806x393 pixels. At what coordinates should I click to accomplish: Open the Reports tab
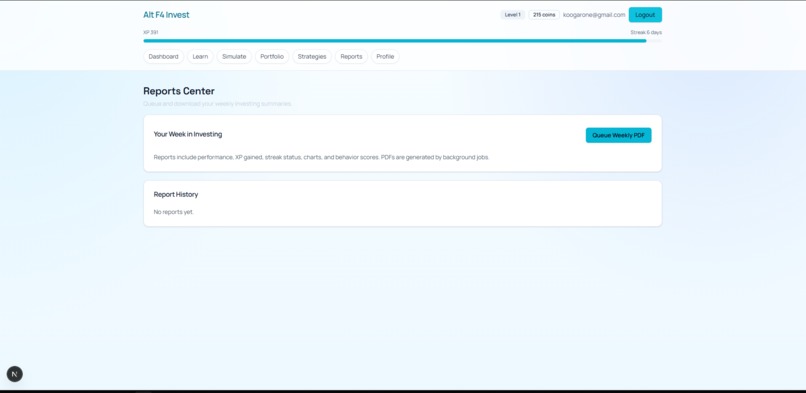351,57
